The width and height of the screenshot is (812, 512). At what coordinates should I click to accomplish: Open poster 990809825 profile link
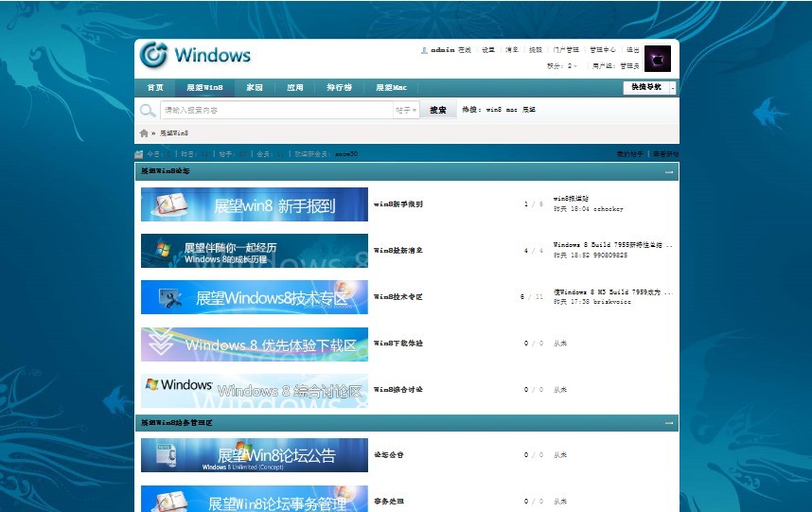pyautogui.click(x=610, y=256)
